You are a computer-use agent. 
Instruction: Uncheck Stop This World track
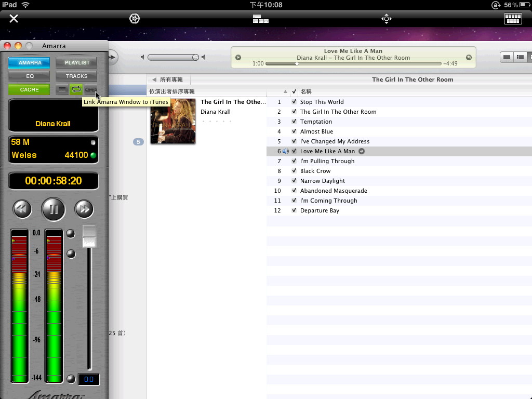pos(294,102)
